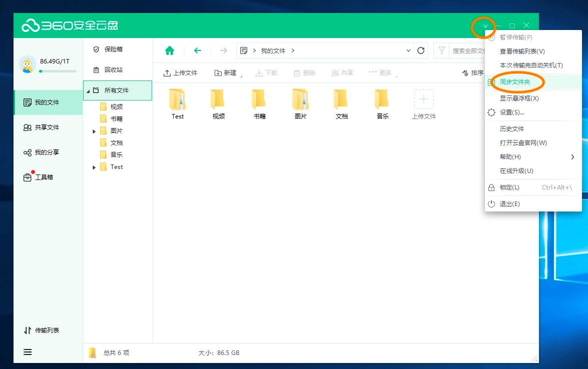The height and width of the screenshot is (369, 588).
Task: Click the home icon in navigation bar
Action: coord(170,50)
